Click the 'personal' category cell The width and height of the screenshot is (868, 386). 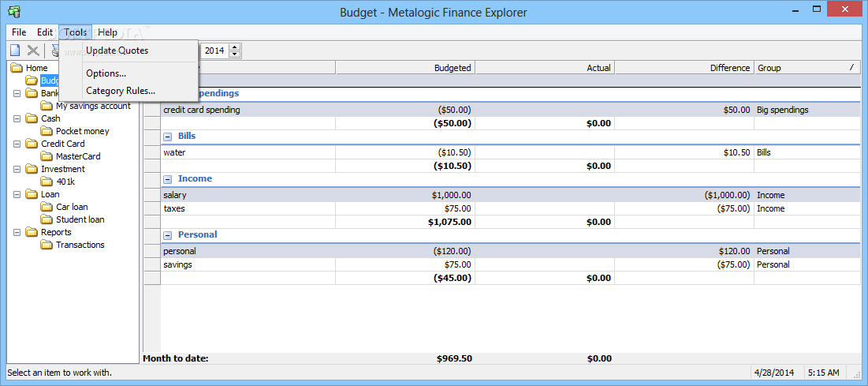[248, 251]
